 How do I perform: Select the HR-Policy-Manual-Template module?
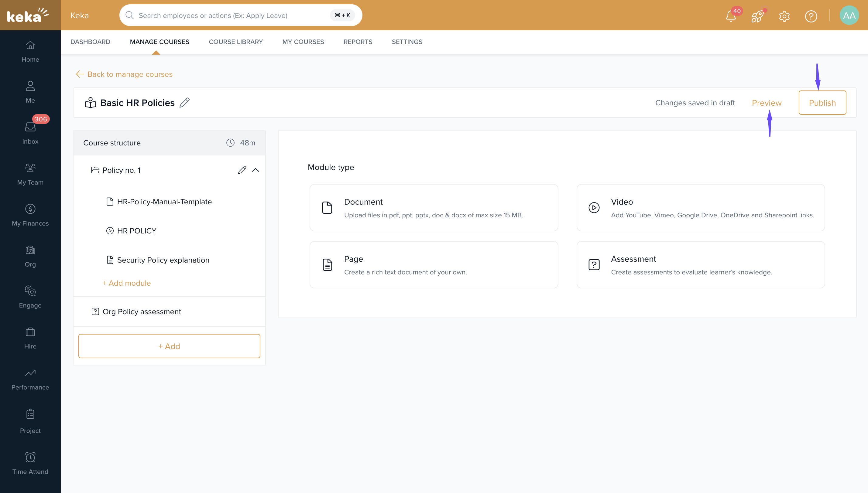tap(164, 202)
